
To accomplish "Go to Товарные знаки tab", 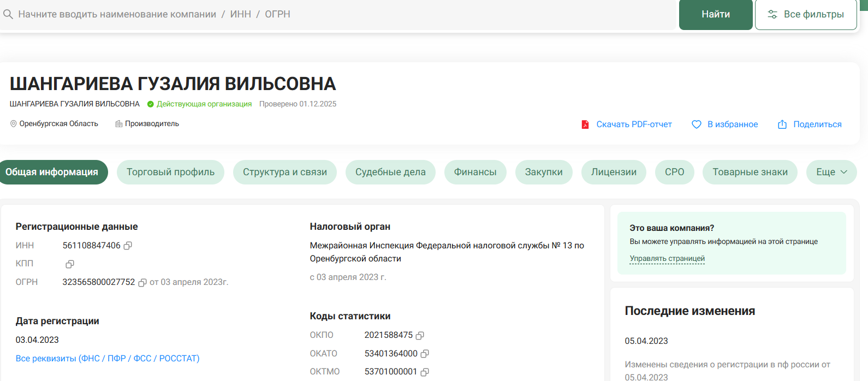I will click(x=750, y=172).
